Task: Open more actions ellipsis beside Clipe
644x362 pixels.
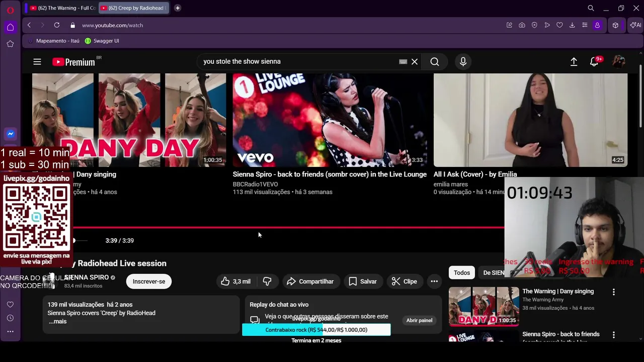Action: pyautogui.click(x=434, y=282)
